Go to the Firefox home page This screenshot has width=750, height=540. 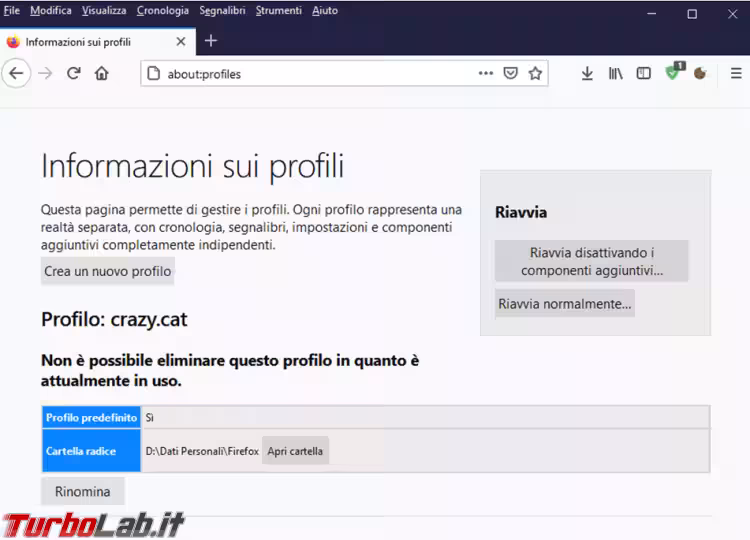(x=101, y=73)
